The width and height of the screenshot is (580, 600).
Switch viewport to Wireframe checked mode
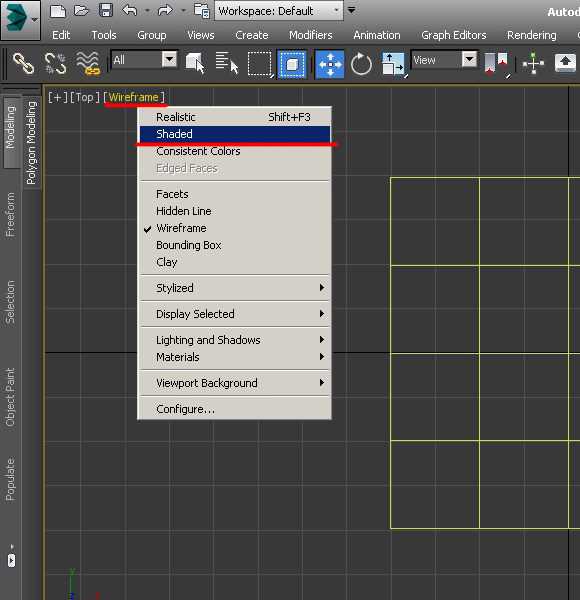pos(181,228)
